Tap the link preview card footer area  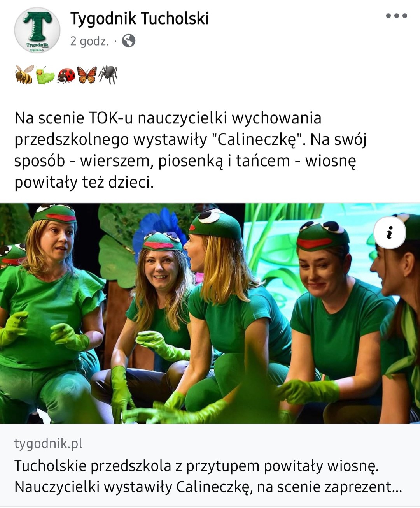(x=210, y=465)
